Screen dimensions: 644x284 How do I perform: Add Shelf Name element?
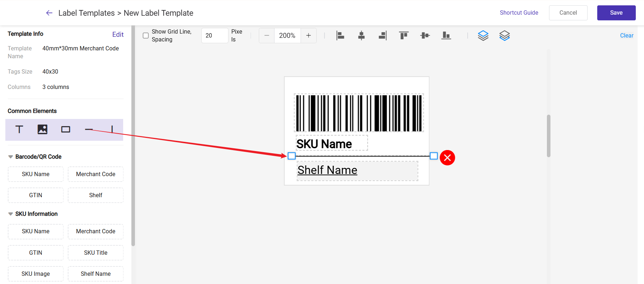pos(96,274)
